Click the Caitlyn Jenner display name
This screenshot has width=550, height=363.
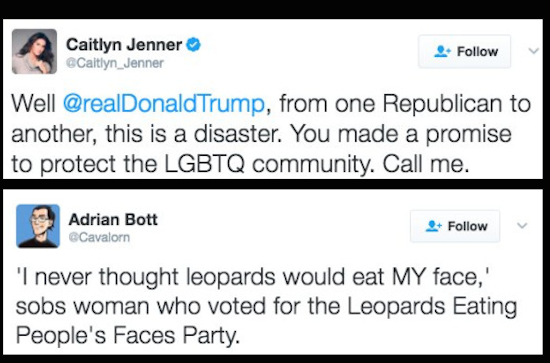124,45
